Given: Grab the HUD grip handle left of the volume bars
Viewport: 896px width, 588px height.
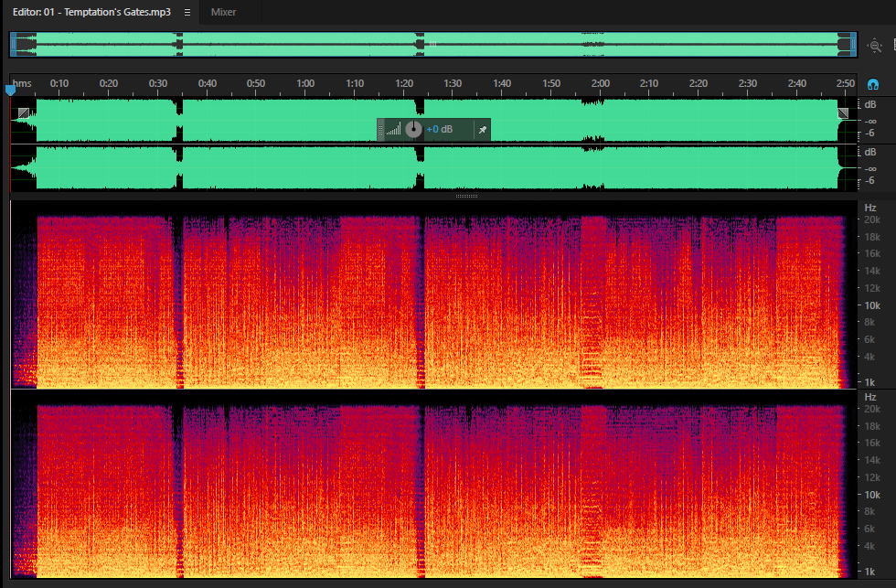Looking at the screenshot, I should coord(380,130).
